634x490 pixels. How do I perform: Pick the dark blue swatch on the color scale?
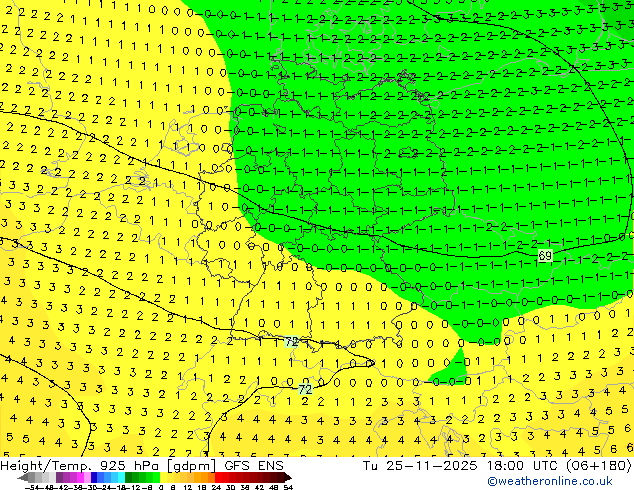pyautogui.click(x=94, y=478)
